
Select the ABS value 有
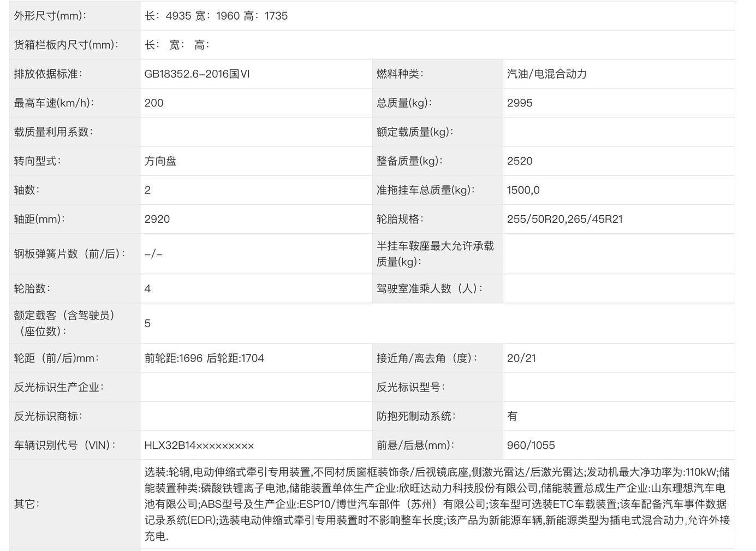coord(512,416)
